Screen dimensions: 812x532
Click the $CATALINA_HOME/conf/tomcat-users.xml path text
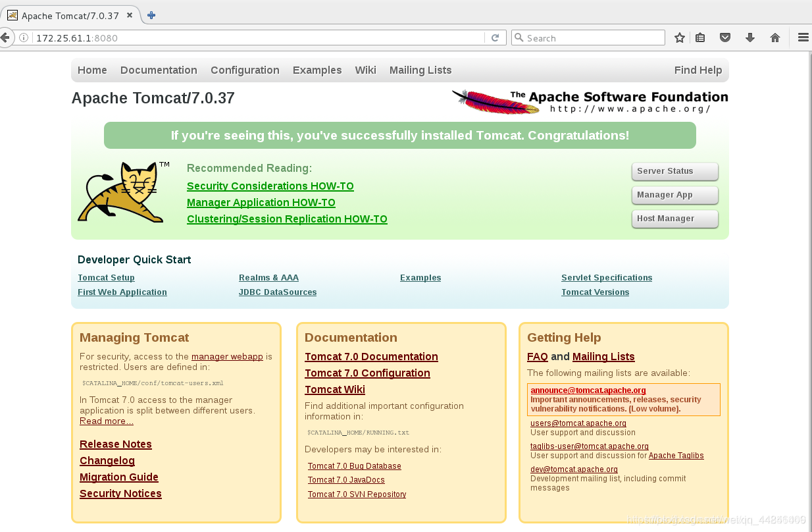click(x=153, y=383)
